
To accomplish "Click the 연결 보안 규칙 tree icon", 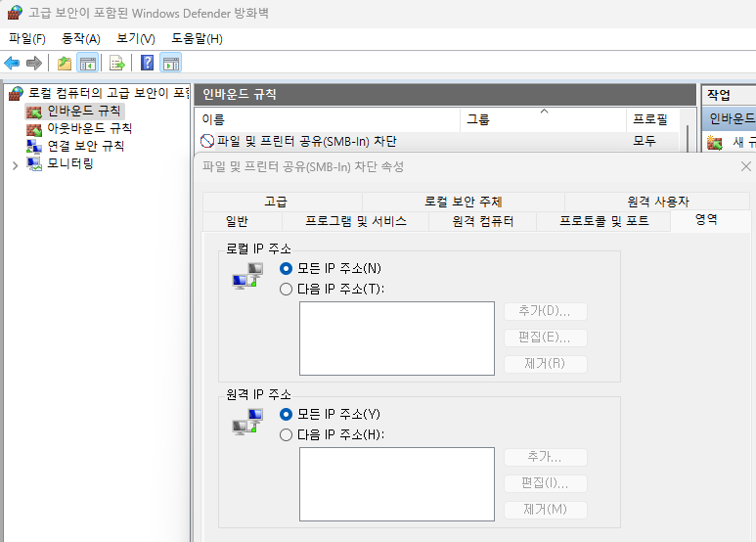I will tap(34, 147).
